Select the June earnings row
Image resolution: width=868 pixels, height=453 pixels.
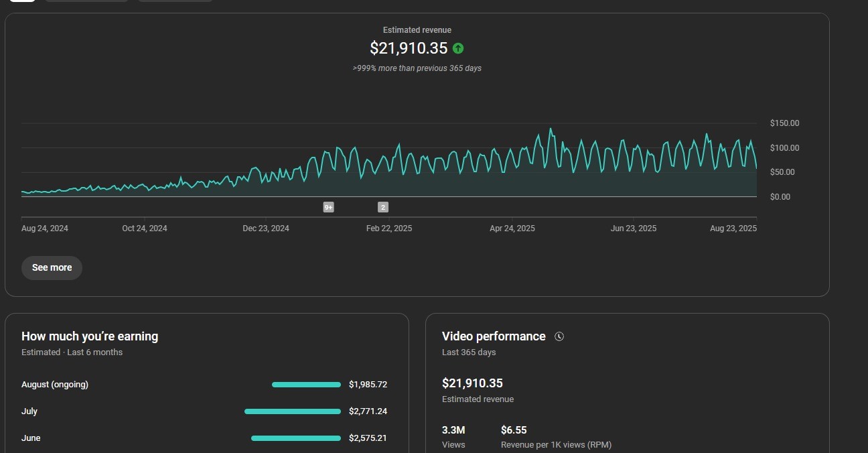tap(31, 438)
